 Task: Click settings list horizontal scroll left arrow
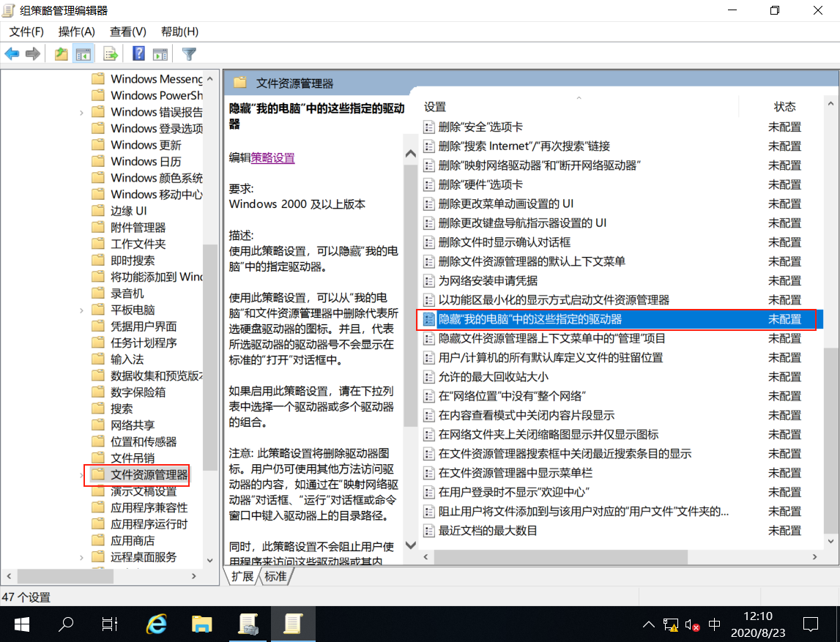pos(426,557)
